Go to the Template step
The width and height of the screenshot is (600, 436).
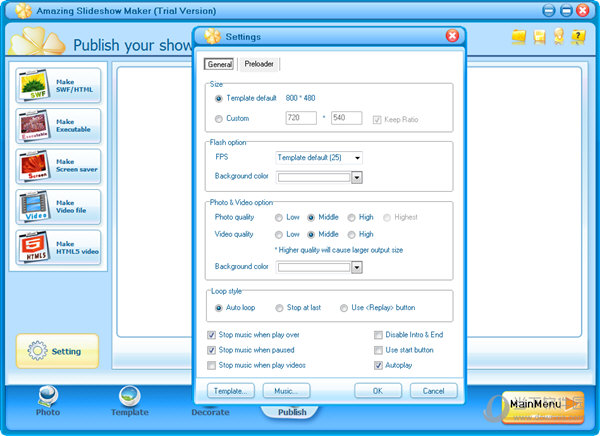click(130, 401)
